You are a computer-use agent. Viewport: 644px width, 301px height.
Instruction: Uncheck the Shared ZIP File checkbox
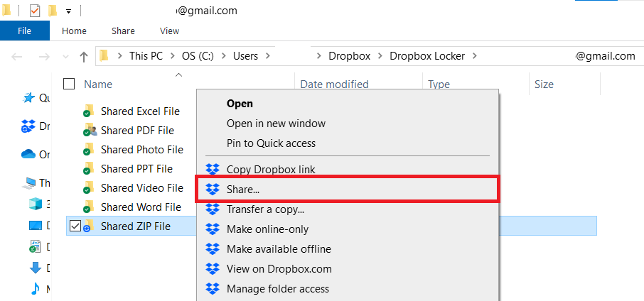[77, 226]
